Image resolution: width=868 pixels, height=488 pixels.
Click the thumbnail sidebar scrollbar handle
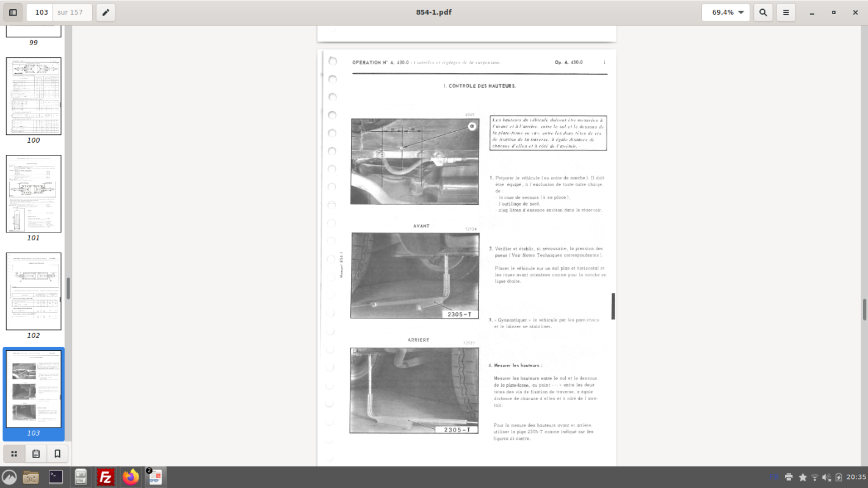click(x=68, y=289)
